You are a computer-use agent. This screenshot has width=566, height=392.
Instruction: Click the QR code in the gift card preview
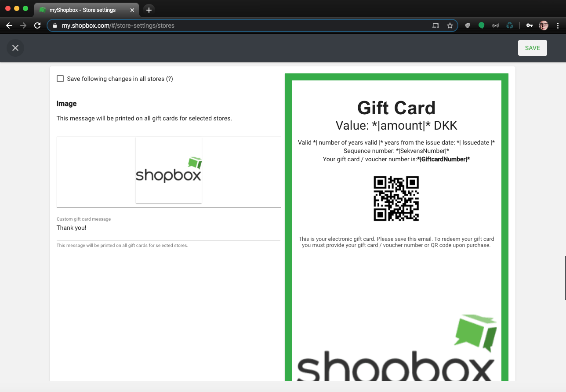(x=396, y=199)
